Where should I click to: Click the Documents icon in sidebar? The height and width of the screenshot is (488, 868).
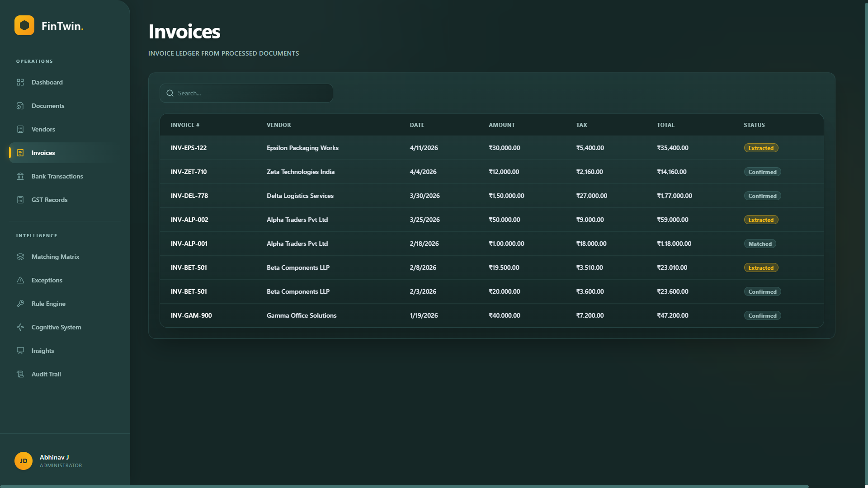click(20, 106)
